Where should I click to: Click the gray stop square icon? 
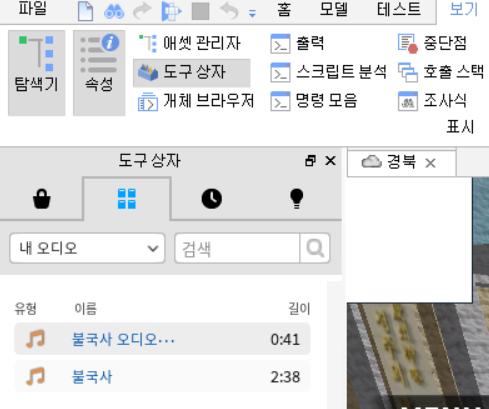click(201, 11)
